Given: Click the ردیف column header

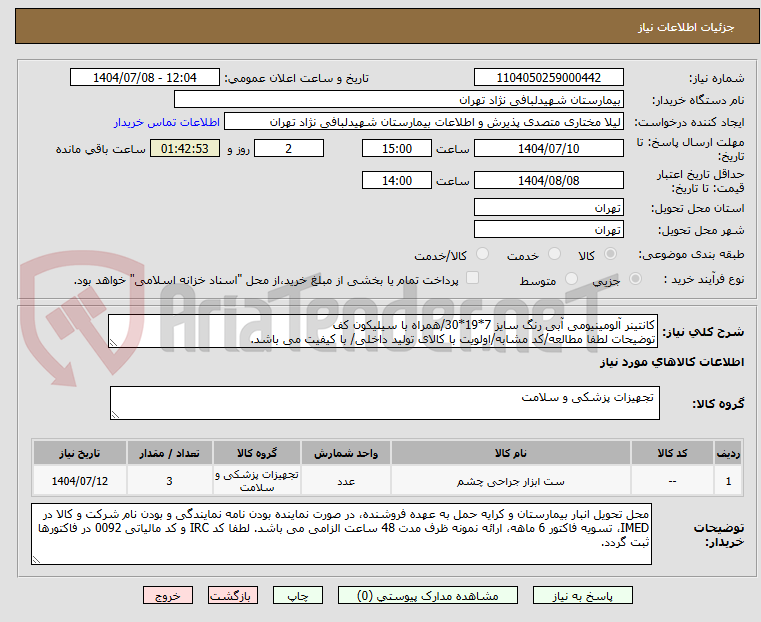Looking at the screenshot, I should pos(728,453).
